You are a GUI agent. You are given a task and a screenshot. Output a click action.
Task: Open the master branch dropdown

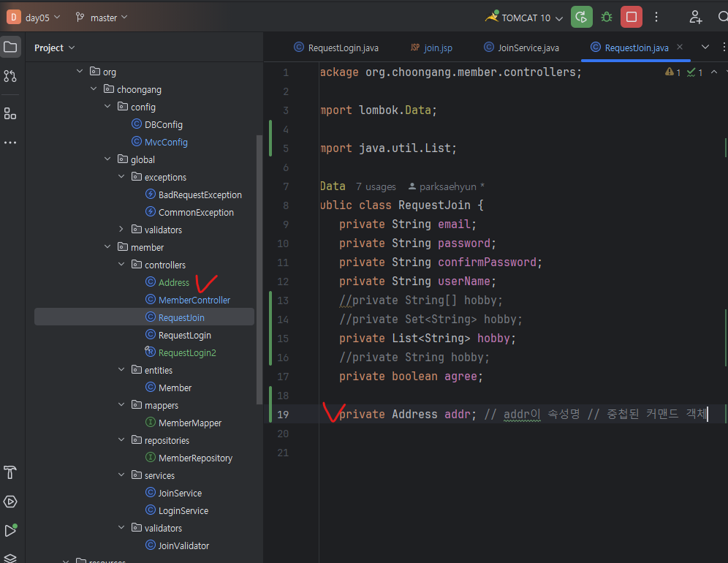click(x=101, y=18)
